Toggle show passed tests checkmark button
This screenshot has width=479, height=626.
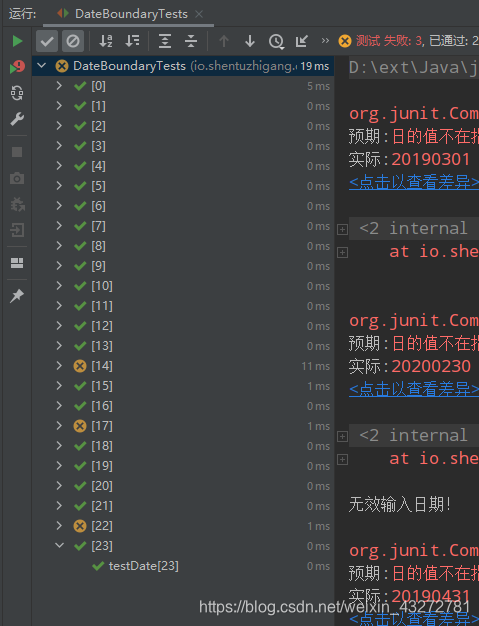coord(47,41)
